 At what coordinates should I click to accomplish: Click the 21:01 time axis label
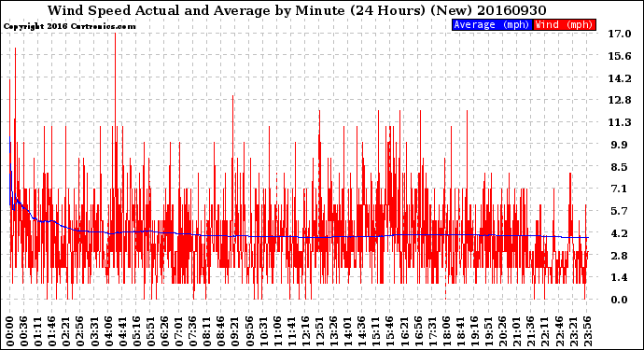coord(516,331)
